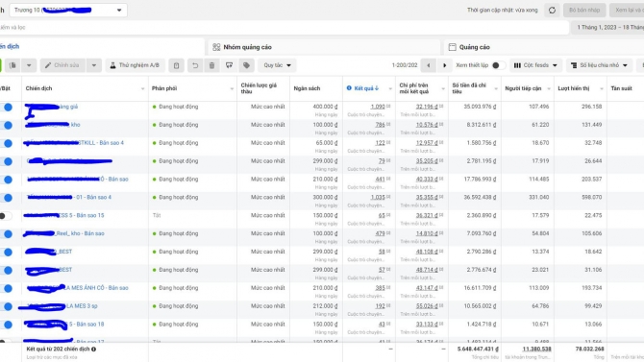This screenshot has width=644, height=362.
Task: Click result value 1.035
Action: (378, 197)
